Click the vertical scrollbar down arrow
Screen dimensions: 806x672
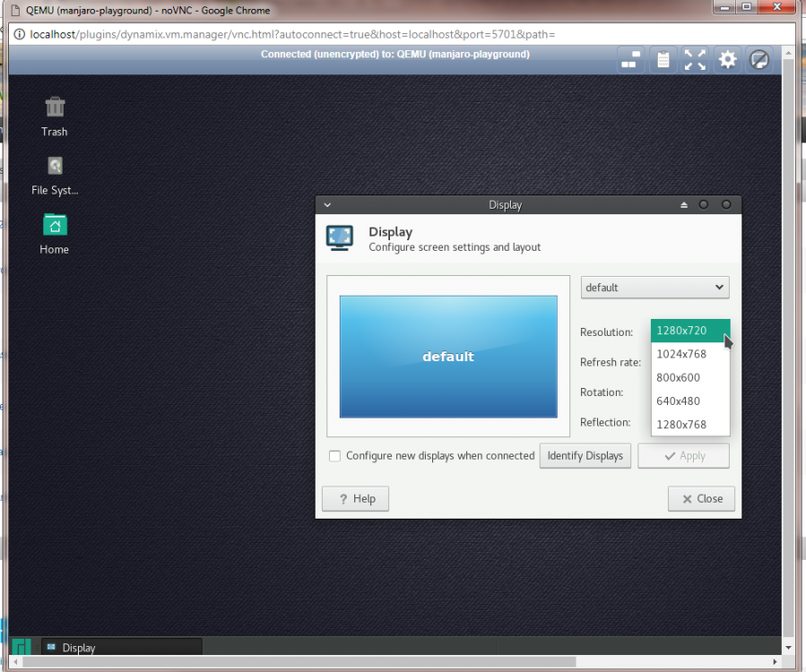click(x=788, y=647)
